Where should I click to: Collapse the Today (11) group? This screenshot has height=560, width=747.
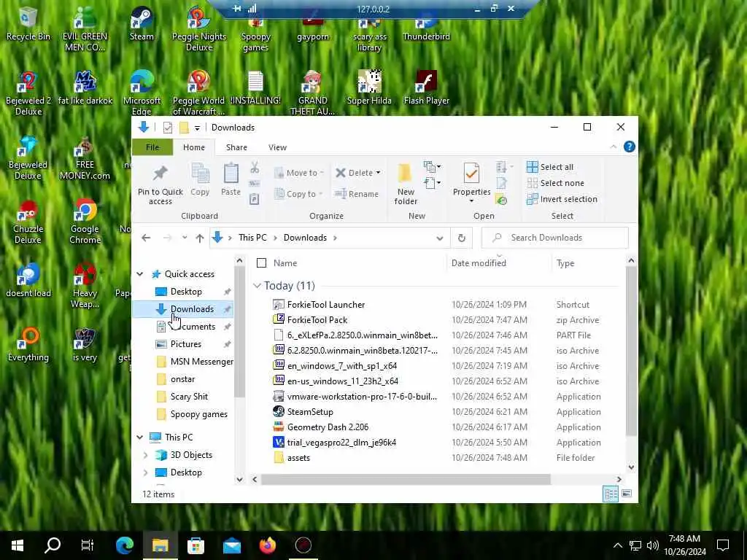258,286
